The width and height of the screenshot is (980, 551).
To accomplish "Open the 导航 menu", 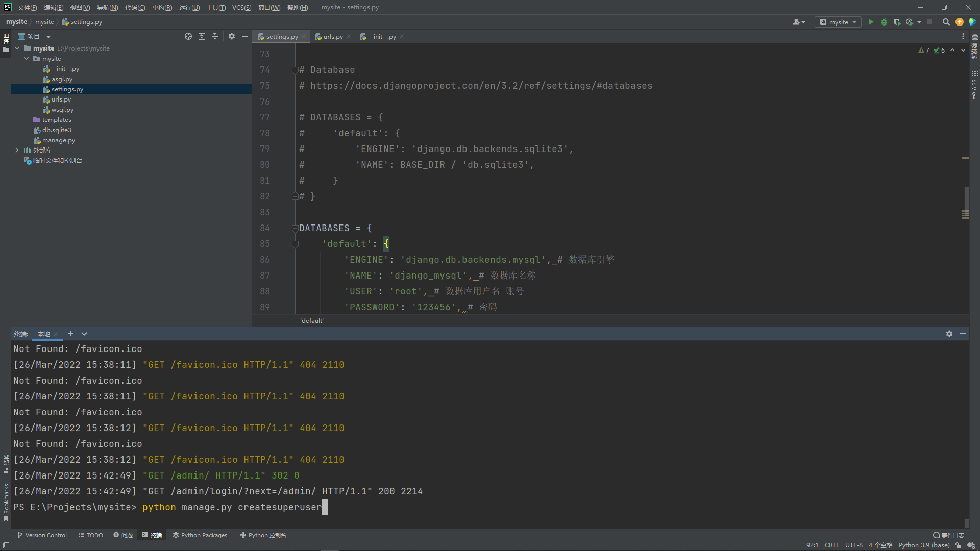I will [107, 7].
